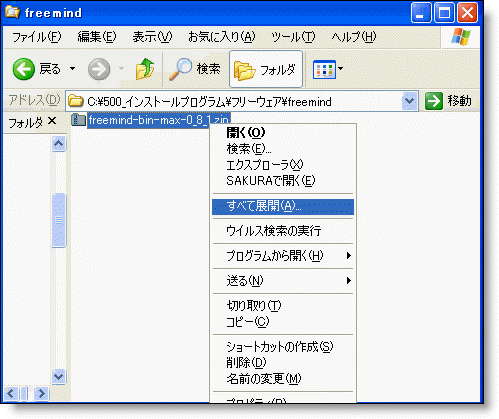This screenshot has width=499, height=419.
Task: Open the お気に入り(A) menu
Action: pos(222,37)
